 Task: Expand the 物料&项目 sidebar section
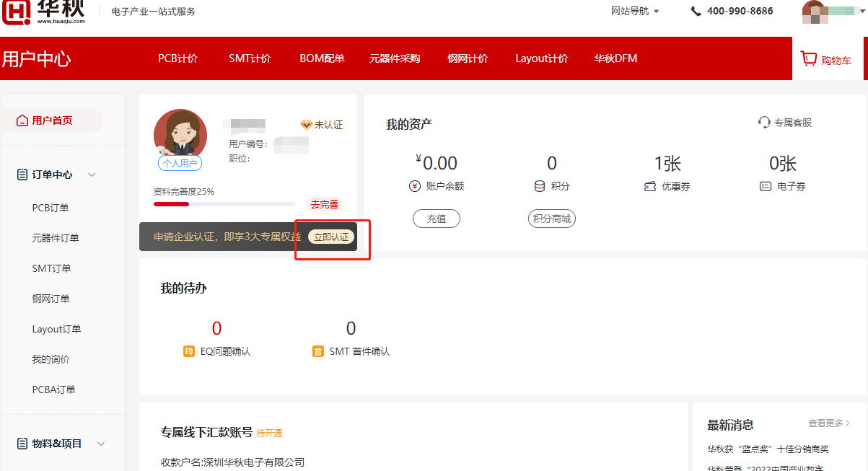point(101,444)
